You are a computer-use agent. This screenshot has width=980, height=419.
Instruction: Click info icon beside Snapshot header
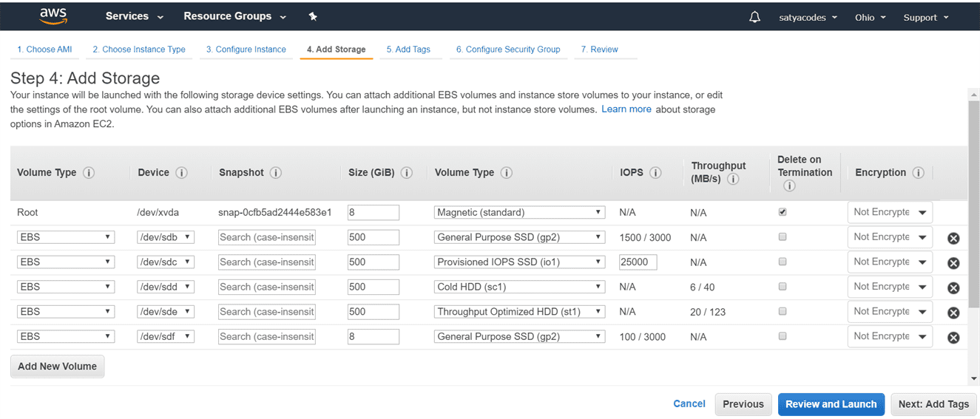click(276, 172)
